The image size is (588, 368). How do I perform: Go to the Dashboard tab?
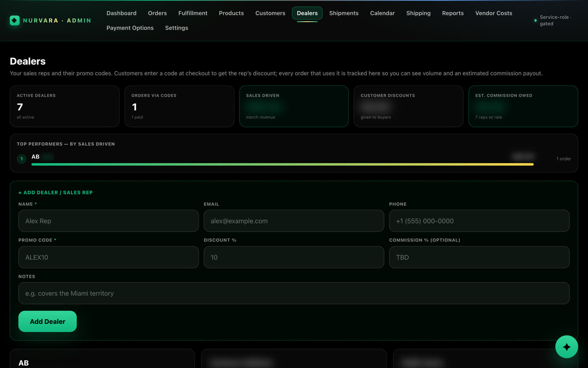[121, 13]
